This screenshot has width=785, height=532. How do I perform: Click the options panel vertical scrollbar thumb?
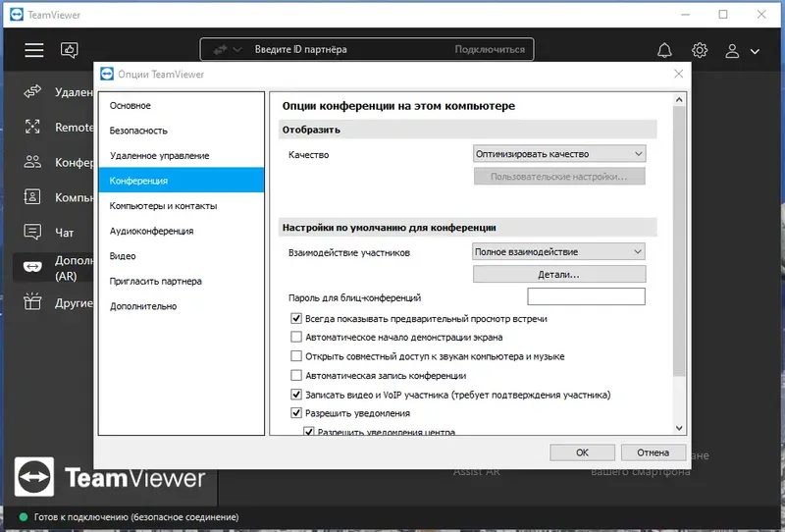679,240
